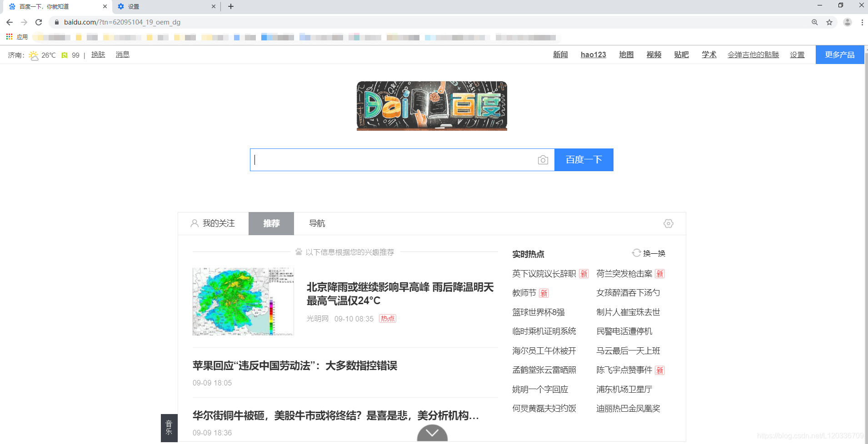This screenshot has width=868, height=444.
Task: Open the 我的关注 tab
Action: pyautogui.click(x=213, y=223)
